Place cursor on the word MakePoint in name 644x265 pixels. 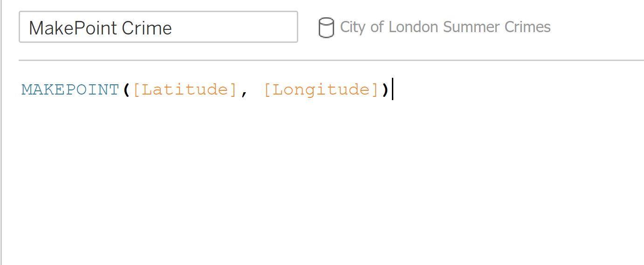coord(73,28)
